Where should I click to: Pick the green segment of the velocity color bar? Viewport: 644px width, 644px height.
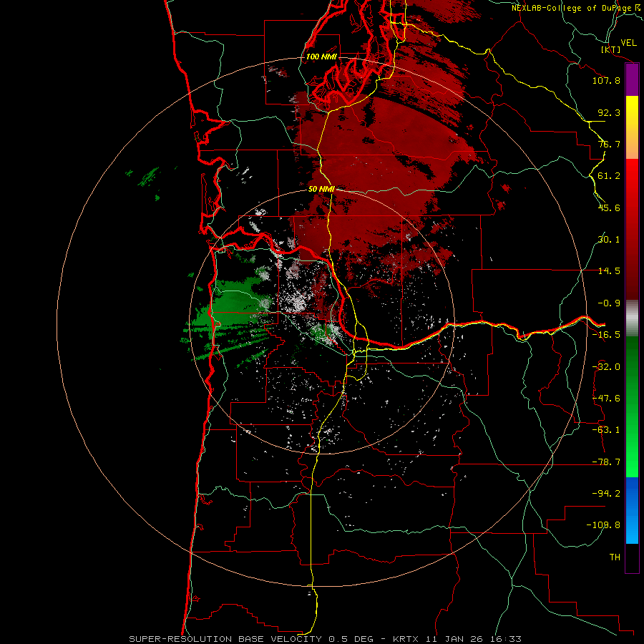tap(632, 406)
